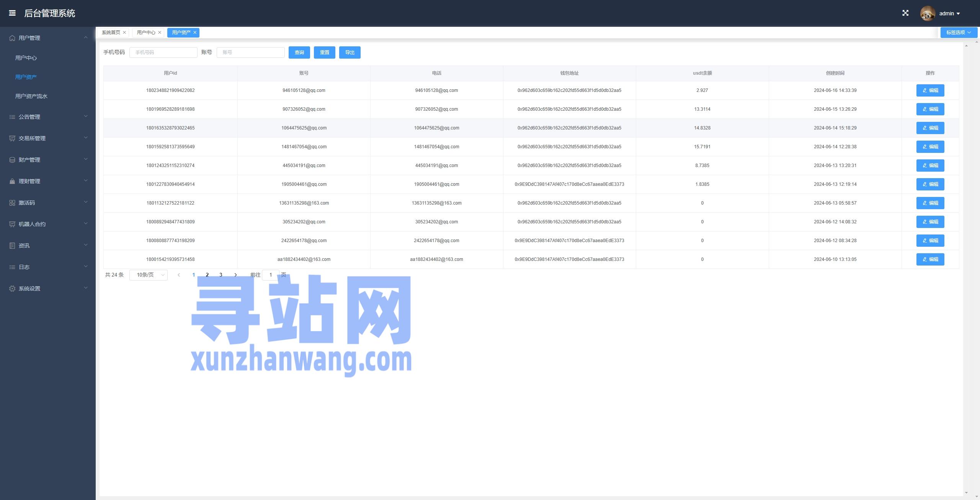Edit the row for 445034191@qq.com
Viewport: 980px width, 500px height.
(x=930, y=166)
